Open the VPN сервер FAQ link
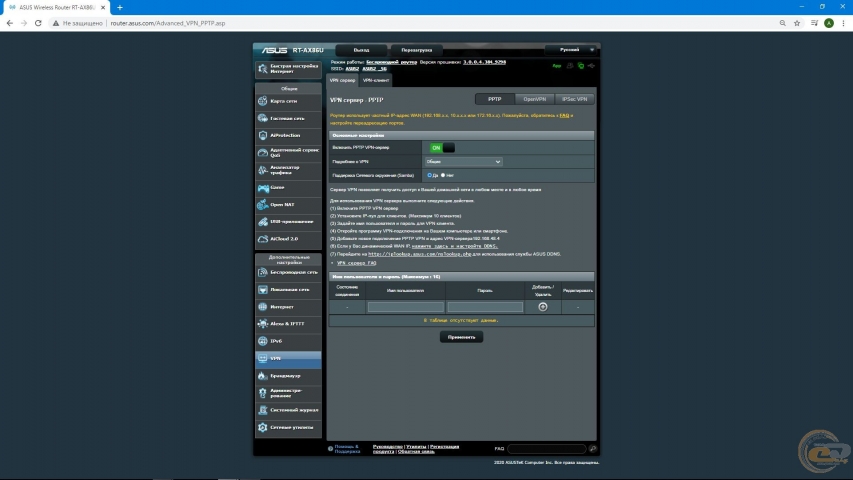This screenshot has width=853, height=480. 356,263
